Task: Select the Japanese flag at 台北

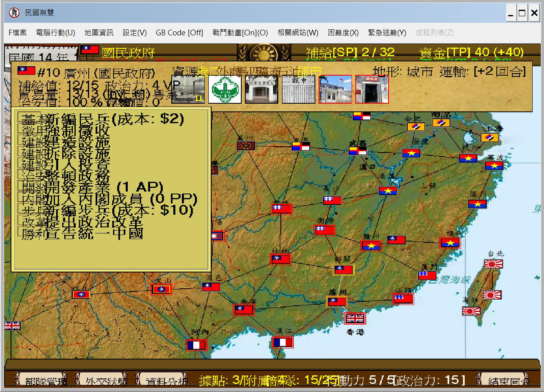Action: coord(493,264)
